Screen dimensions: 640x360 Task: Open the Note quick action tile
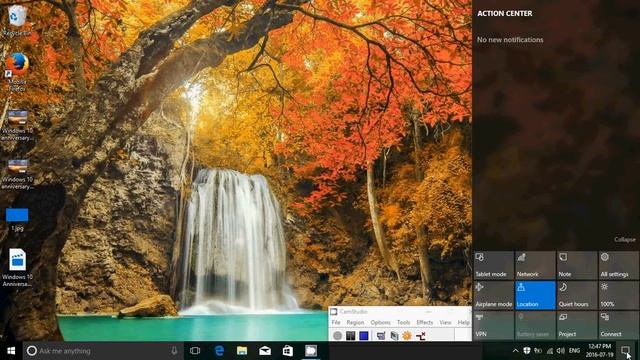[x=577, y=265]
